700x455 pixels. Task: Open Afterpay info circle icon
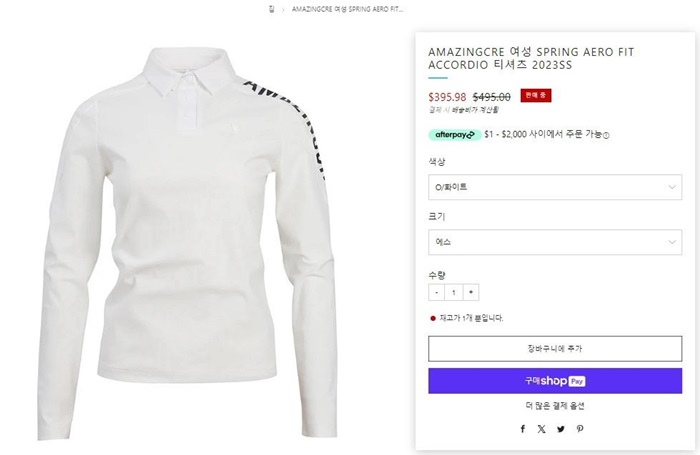[606, 135]
